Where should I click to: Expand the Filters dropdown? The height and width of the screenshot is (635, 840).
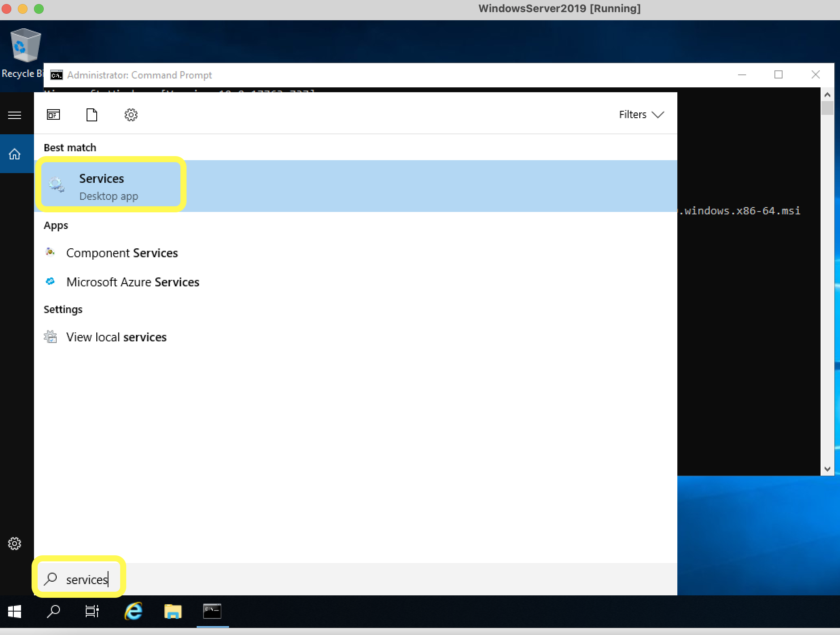pyautogui.click(x=641, y=115)
